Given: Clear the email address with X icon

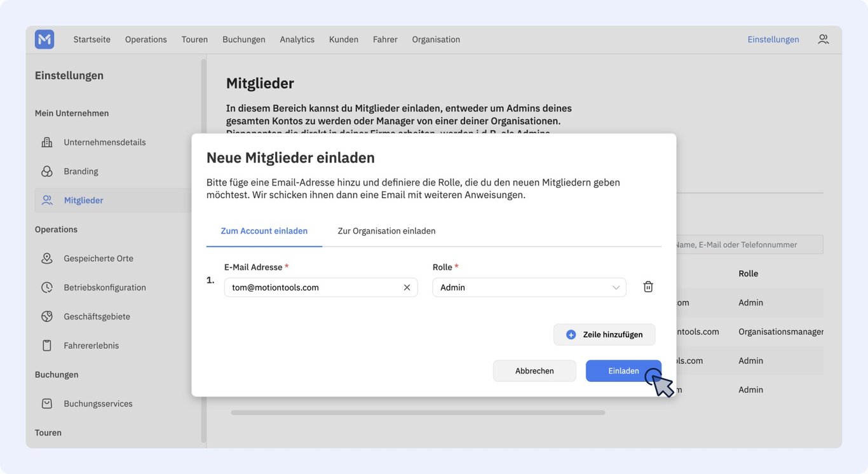Looking at the screenshot, I should tap(407, 287).
